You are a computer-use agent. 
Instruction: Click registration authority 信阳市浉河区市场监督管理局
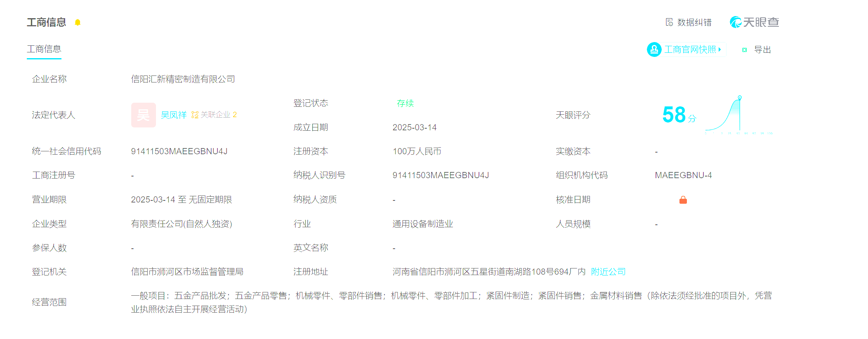point(187,272)
